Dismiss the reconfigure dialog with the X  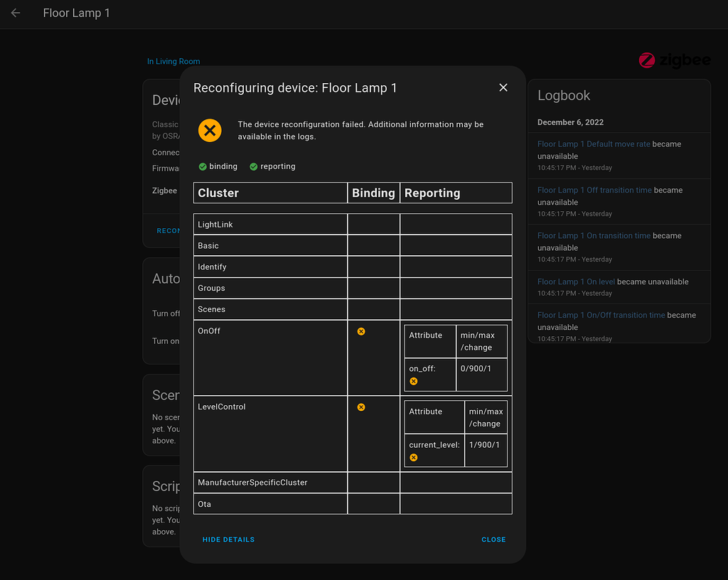pos(503,87)
